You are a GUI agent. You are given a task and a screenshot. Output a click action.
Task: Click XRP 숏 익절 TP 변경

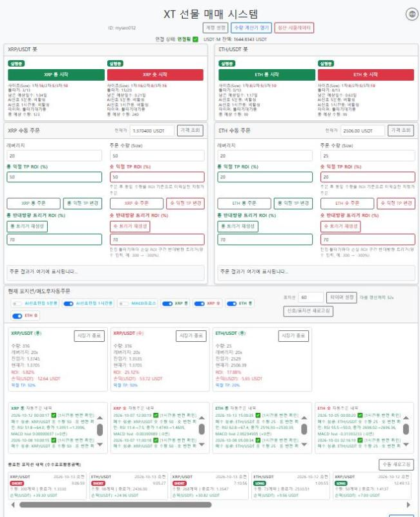coord(185,204)
